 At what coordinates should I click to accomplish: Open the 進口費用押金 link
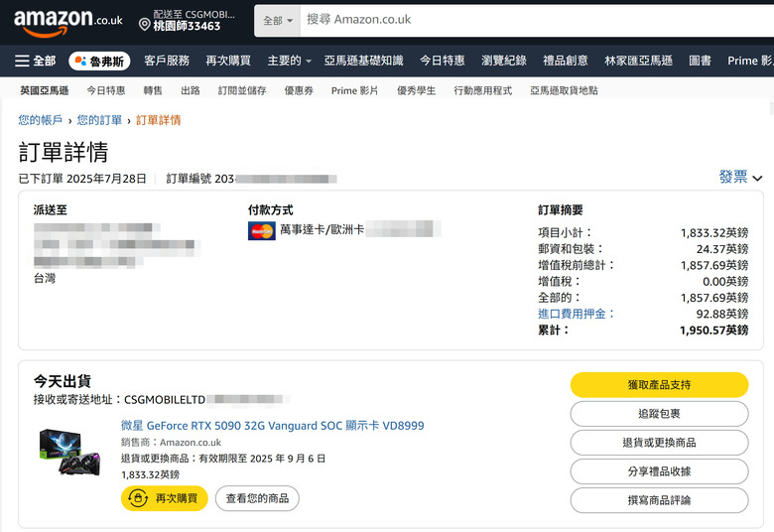click(x=577, y=314)
